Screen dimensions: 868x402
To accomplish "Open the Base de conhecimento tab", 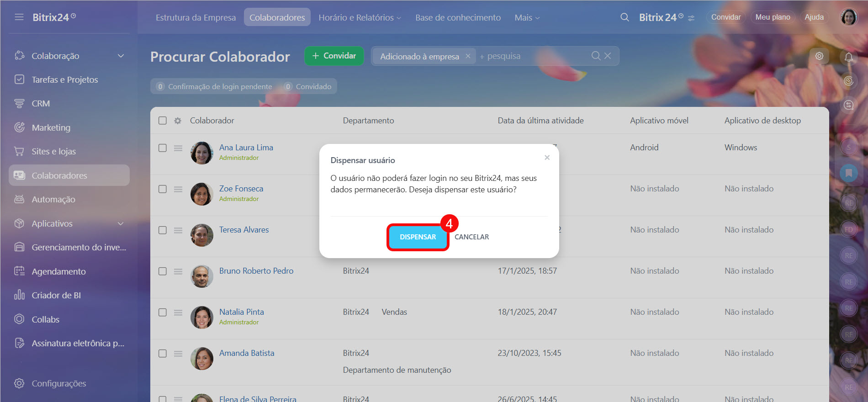I will click(x=458, y=17).
